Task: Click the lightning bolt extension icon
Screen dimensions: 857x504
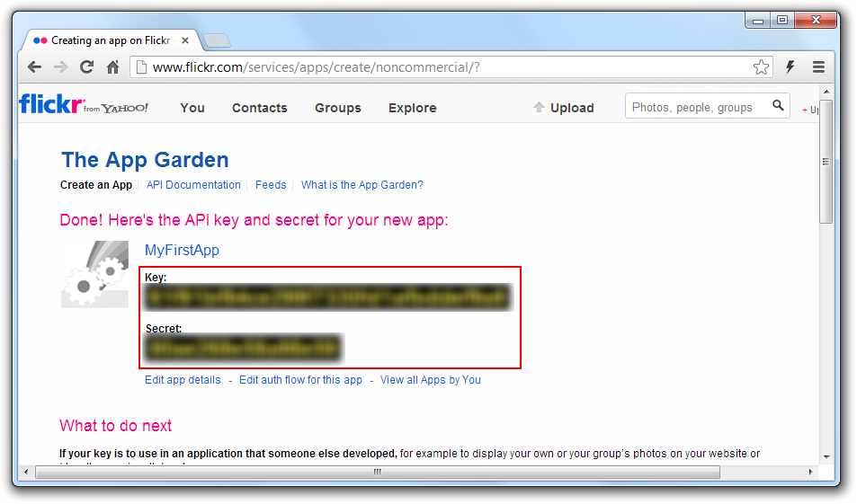Action: click(790, 67)
